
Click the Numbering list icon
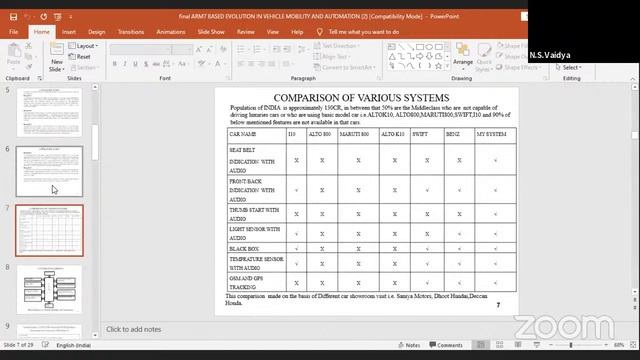coord(258,49)
